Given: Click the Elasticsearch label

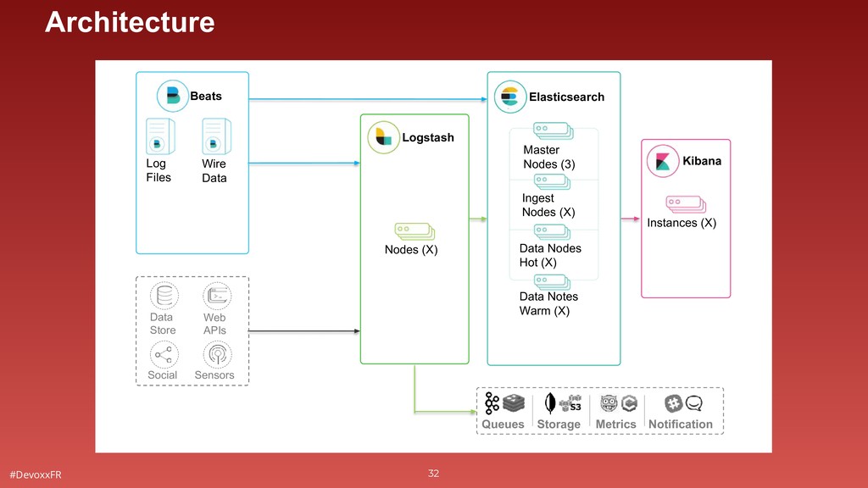Looking at the screenshot, I should point(567,97).
